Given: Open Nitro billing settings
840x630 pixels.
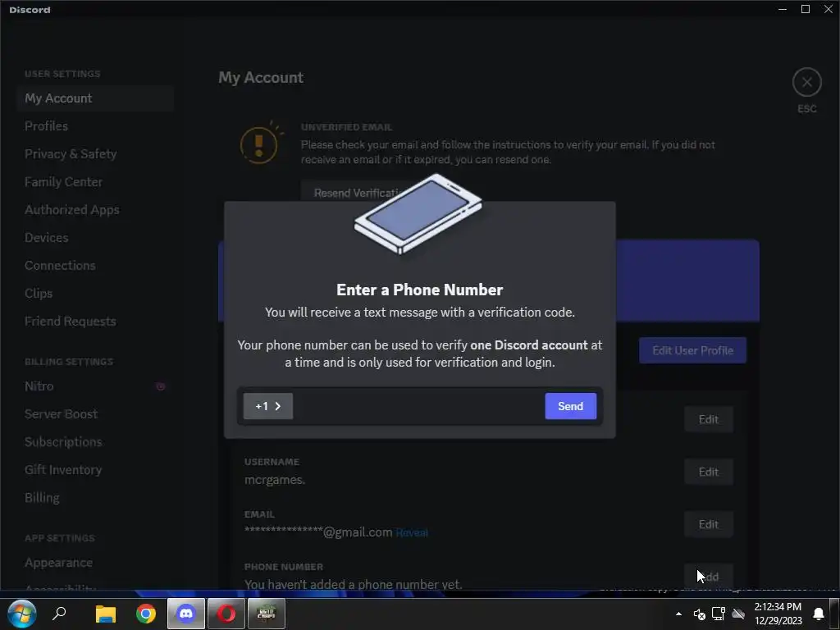Looking at the screenshot, I should [95, 386].
